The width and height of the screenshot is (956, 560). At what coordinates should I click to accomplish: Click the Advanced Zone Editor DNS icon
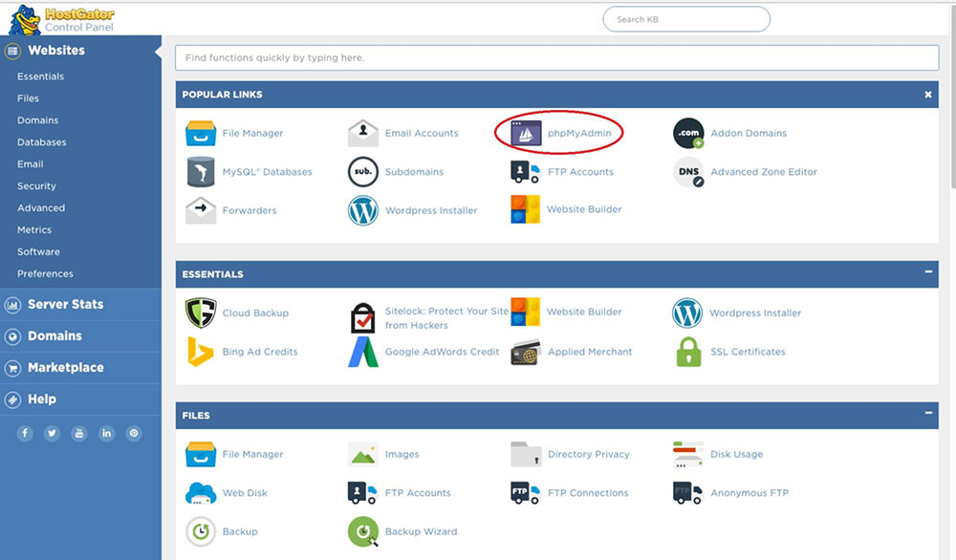pyautogui.click(x=689, y=172)
